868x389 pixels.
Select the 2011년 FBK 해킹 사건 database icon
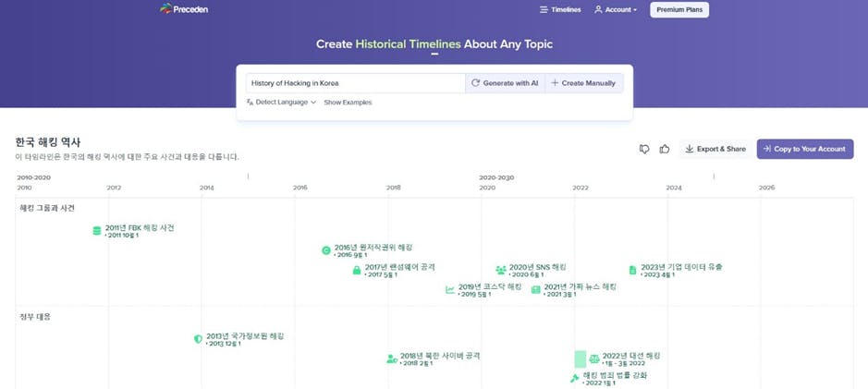tap(97, 231)
